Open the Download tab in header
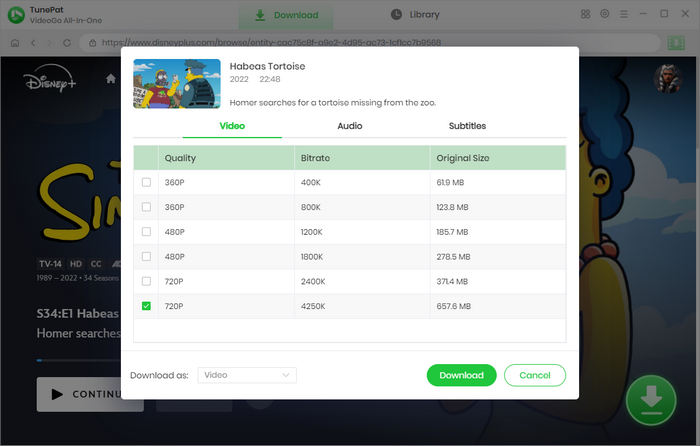Screen dimensions: 700x446 pos(286,15)
